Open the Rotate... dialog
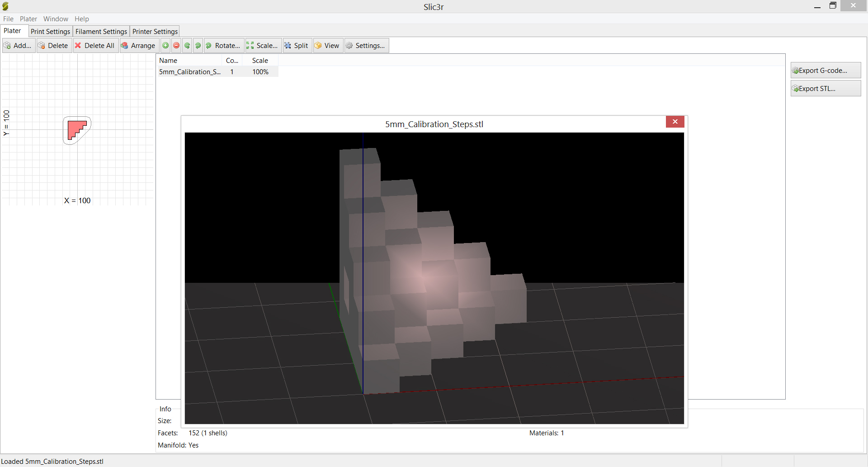Screen dimensions: 868x467 tap(224, 46)
